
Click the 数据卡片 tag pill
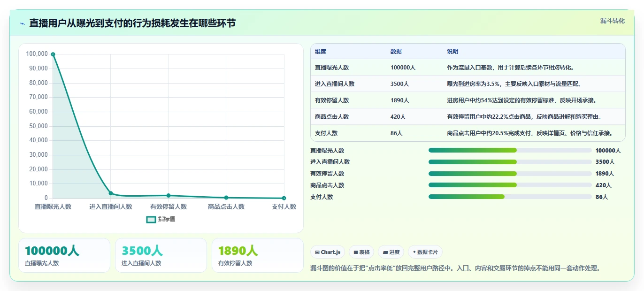click(425, 252)
